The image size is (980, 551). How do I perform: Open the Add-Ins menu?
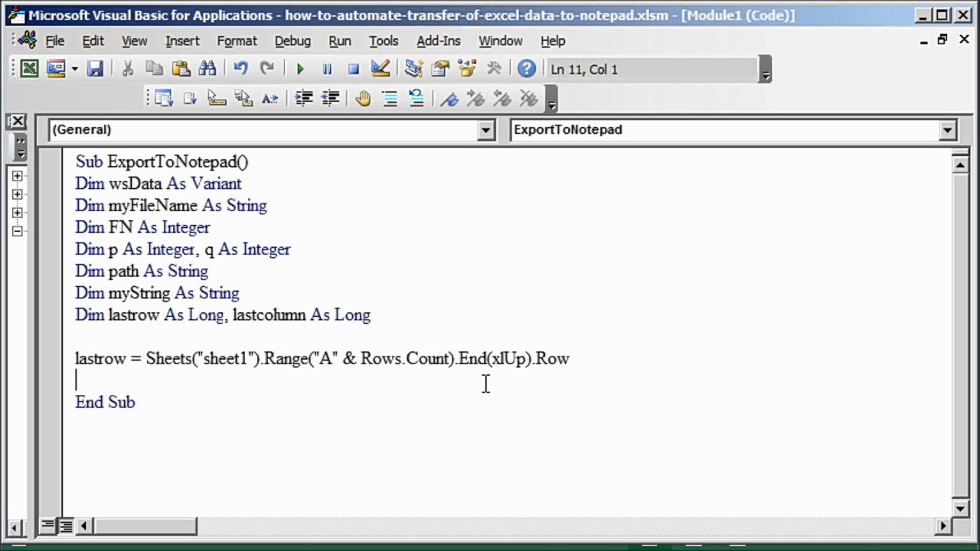[x=439, y=41]
